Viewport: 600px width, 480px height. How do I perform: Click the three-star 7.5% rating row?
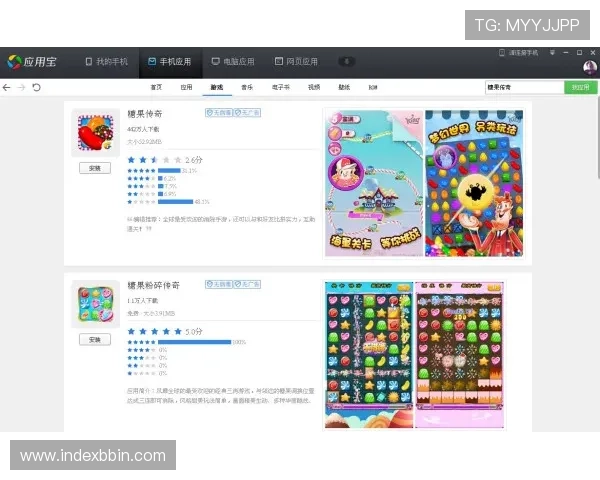click(x=152, y=186)
